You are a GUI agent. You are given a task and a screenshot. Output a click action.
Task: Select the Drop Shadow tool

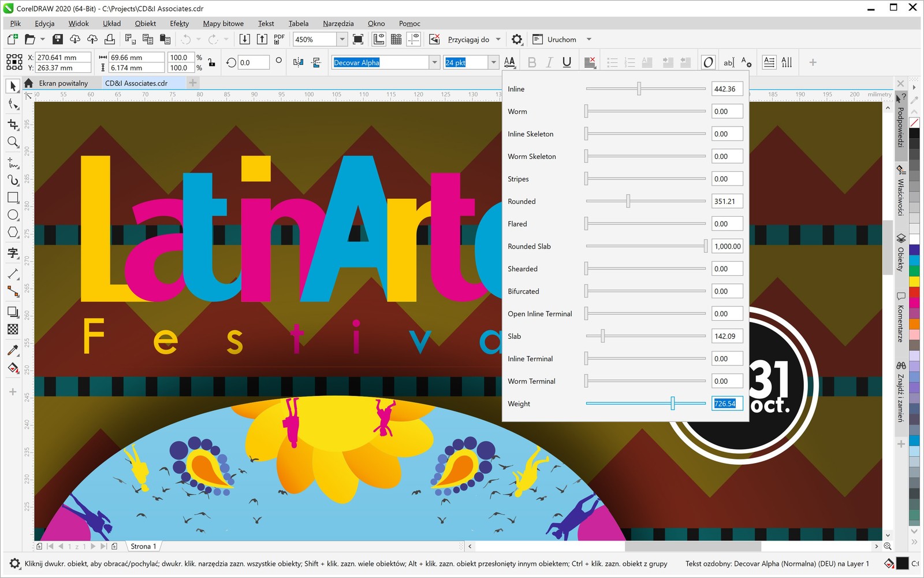pyautogui.click(x=13, y=312)
